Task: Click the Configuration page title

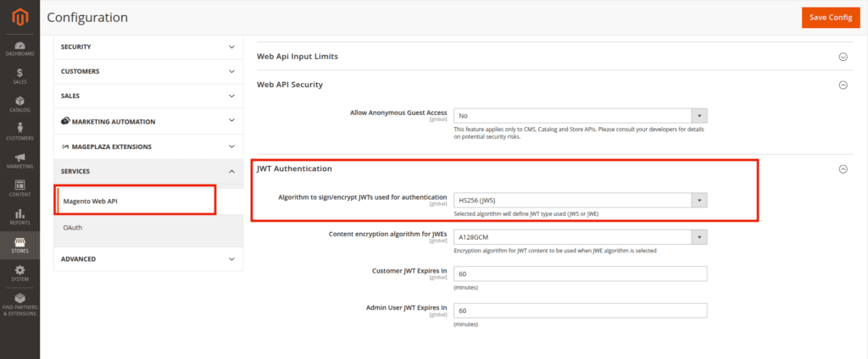Action: point(87,18)
